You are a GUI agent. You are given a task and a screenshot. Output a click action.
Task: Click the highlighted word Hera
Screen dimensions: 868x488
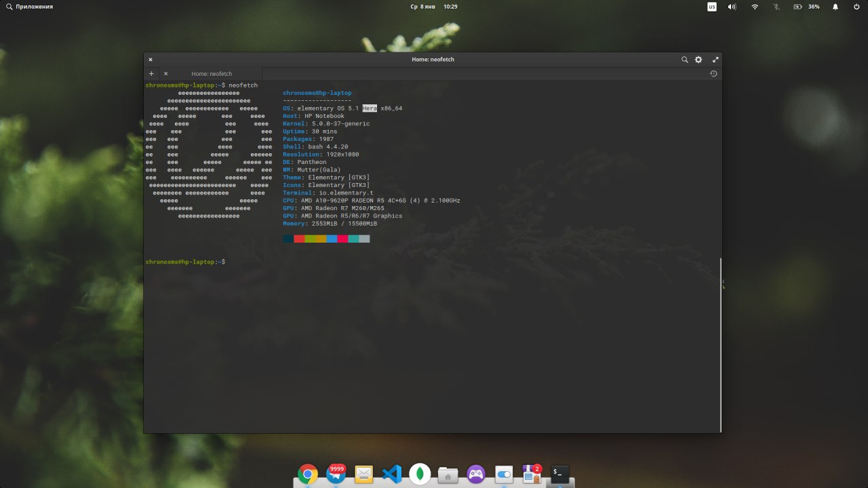pyautogui.click(x=370, y=108)
